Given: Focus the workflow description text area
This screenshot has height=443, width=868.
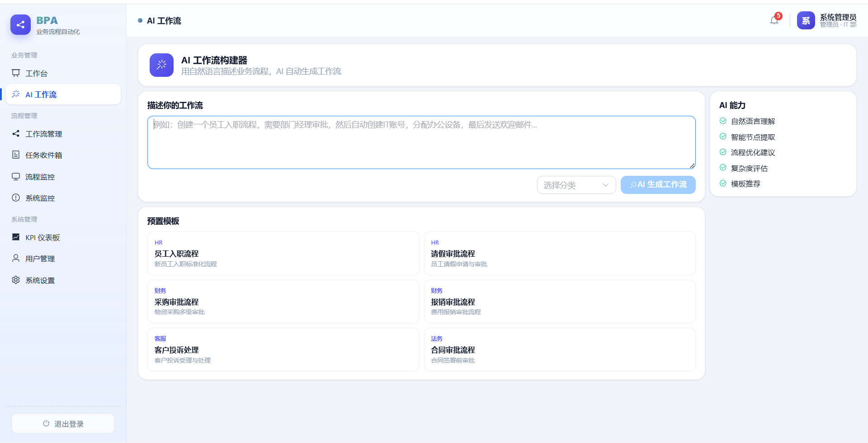Looking at the screenshot, I should [421, 142].
